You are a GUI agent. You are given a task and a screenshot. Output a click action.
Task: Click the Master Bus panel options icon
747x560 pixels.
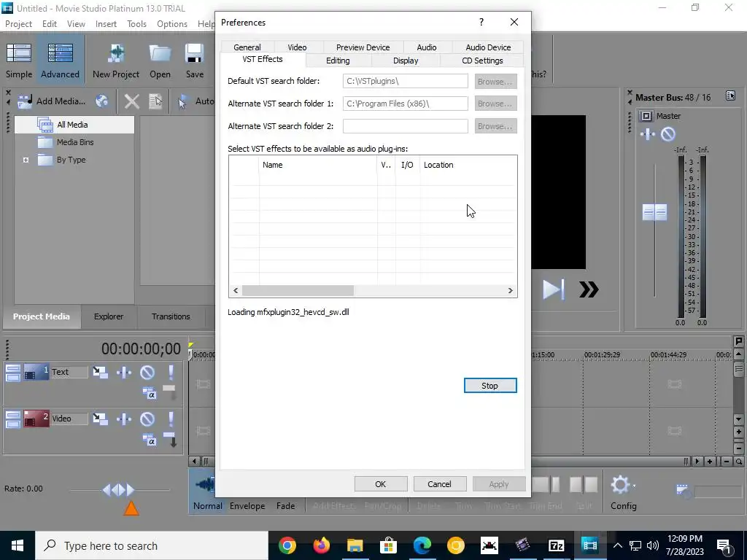click(x=730, y=96)
